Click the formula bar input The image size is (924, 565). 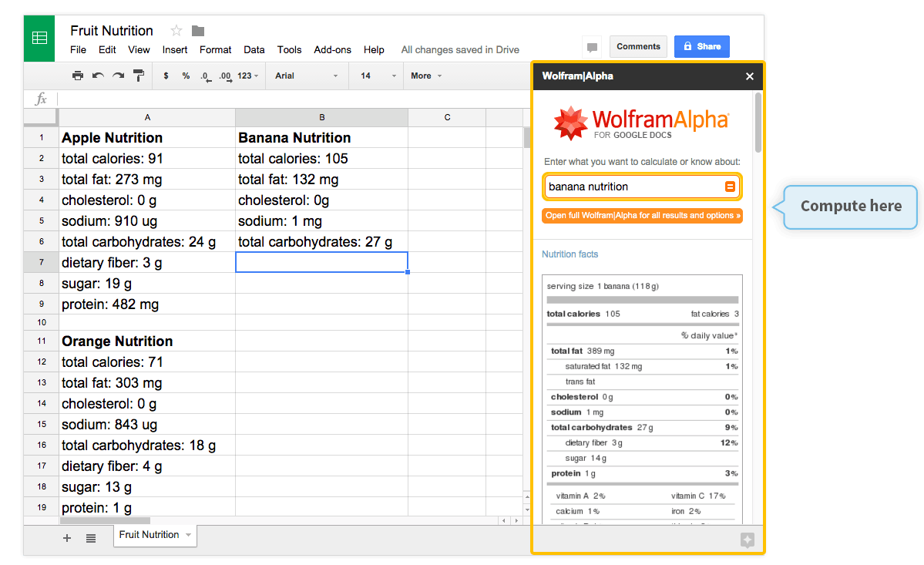click(294, 99)
